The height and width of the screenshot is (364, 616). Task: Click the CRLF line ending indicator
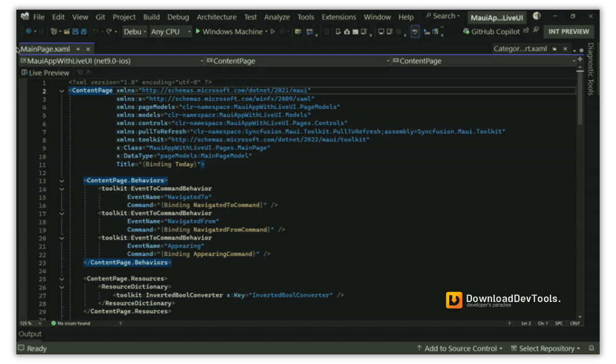coord(574,323)
